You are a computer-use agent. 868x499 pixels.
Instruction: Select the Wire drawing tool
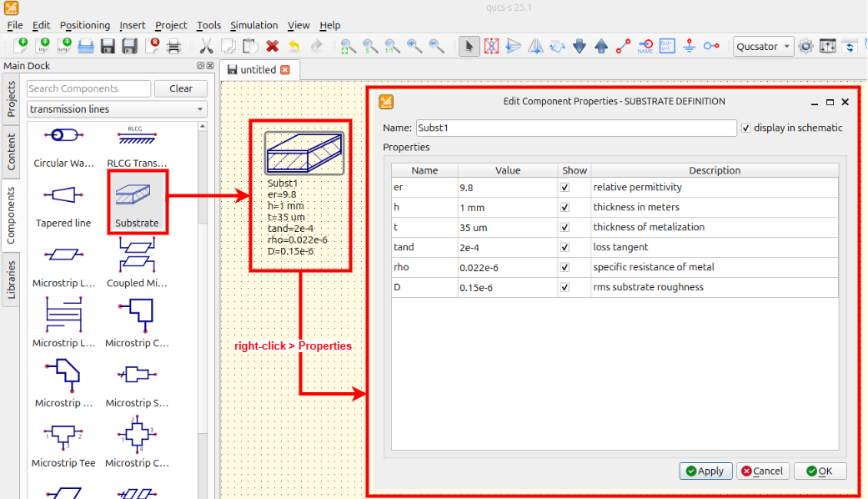(x=624, y=47)
